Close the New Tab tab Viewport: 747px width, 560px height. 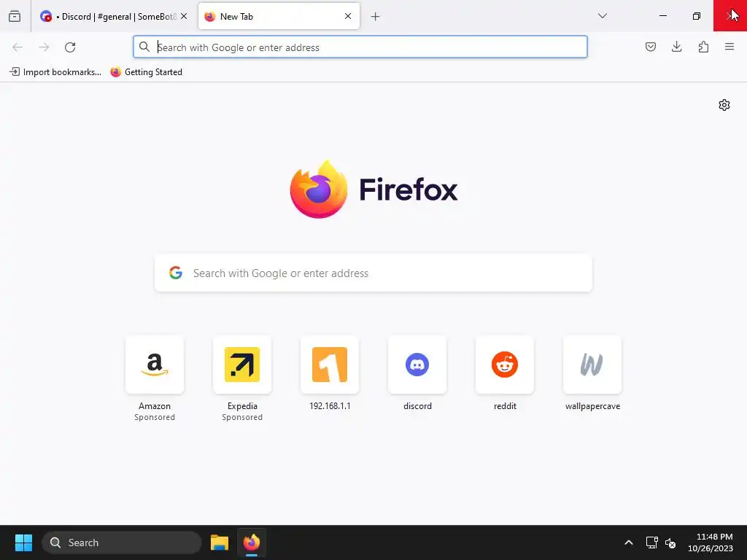click(x=348, y=16)
